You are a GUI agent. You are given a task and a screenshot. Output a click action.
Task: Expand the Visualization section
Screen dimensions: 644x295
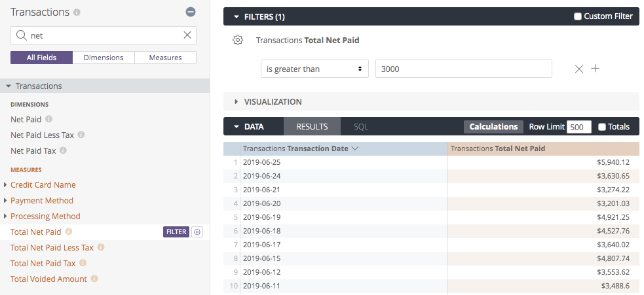pyautogui.click(x=237, y=101)
